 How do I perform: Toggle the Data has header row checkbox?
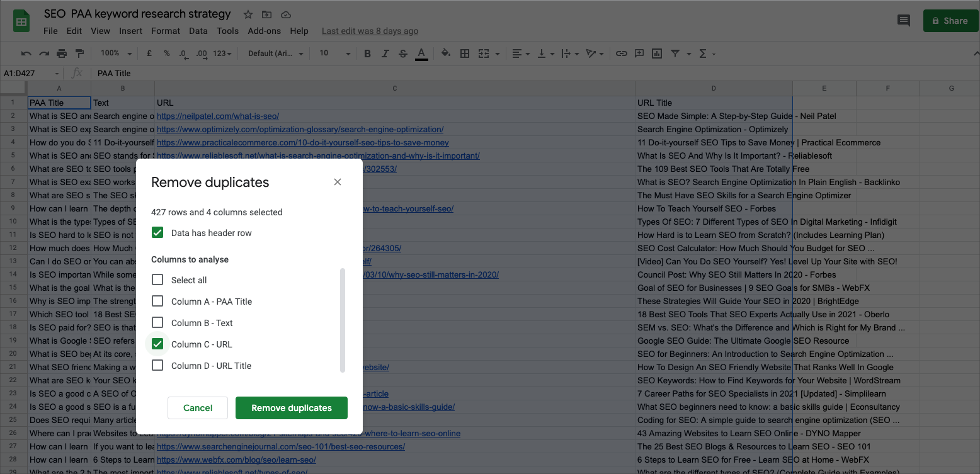157,233
